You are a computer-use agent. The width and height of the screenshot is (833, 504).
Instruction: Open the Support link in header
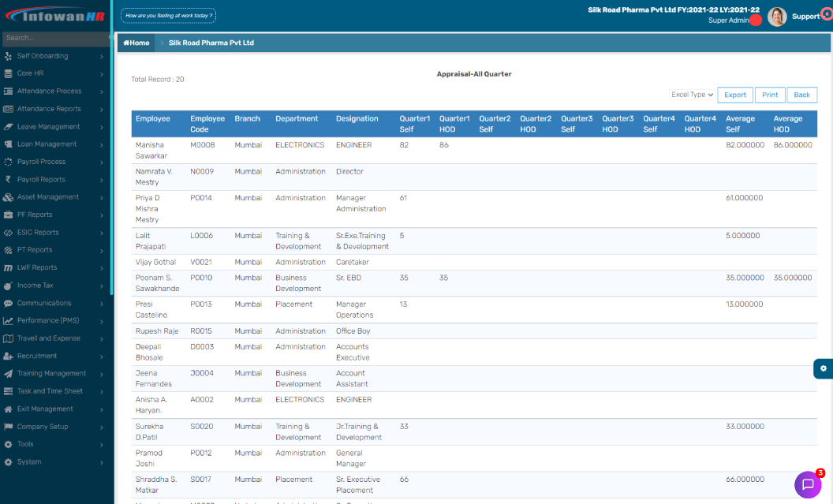tap(805, 17)
